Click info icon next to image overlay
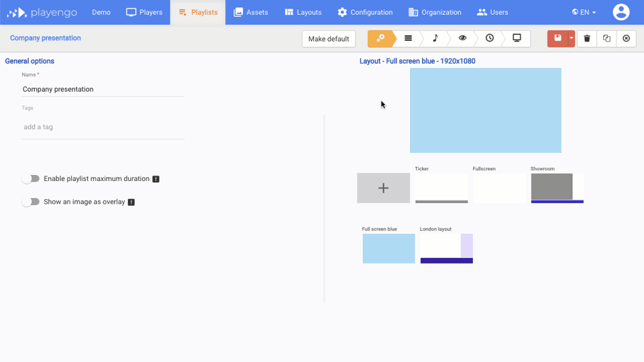The width and height of the screenshot is (644, 362). click(x=131, y=202)
